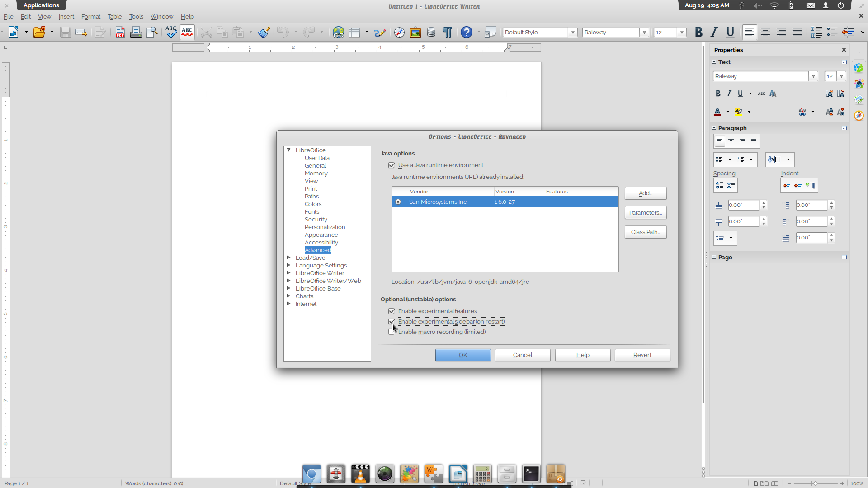Toggle AutoSpellcheck icon in toolbar
This screenshot has width=868, height=488.
pyautogui.click(x=187, y=32)
